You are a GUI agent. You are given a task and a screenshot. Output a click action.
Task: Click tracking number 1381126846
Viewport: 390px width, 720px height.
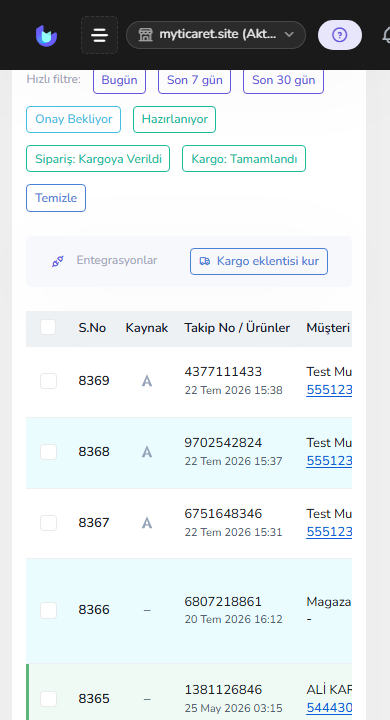pos(223,690)
